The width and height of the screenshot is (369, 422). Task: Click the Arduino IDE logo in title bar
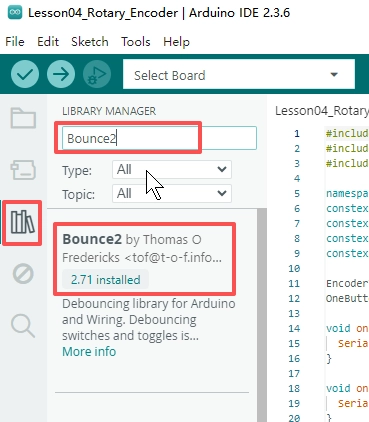click(x=15, y=13)
